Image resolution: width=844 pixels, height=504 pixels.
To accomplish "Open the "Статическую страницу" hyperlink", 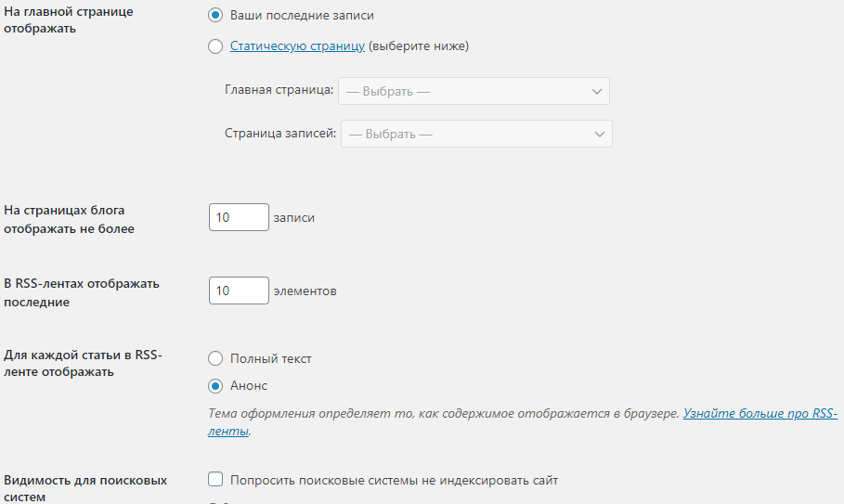I will [x=297, y=46].
